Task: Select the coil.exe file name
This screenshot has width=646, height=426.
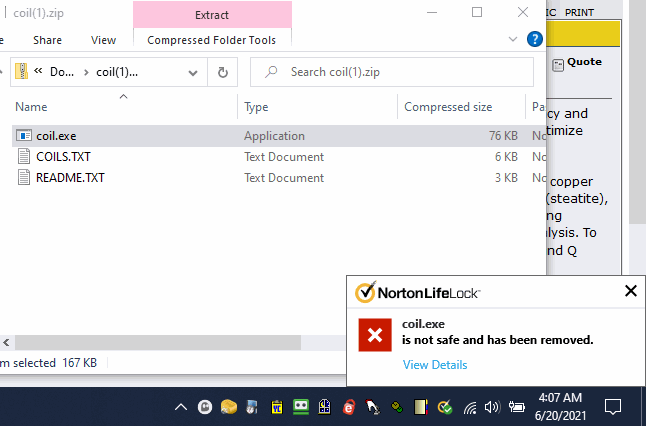Action: (56, 136)
